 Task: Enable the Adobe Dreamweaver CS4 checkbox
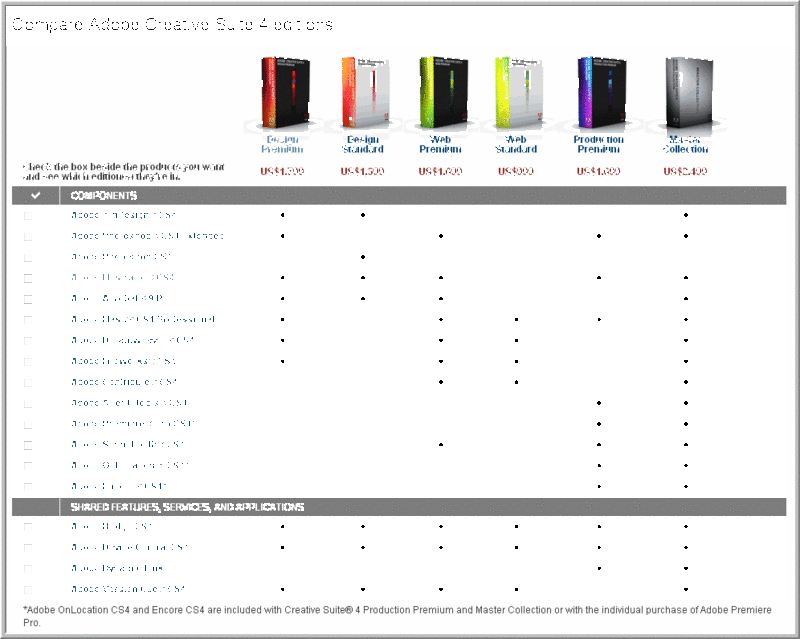pos(28,341)
